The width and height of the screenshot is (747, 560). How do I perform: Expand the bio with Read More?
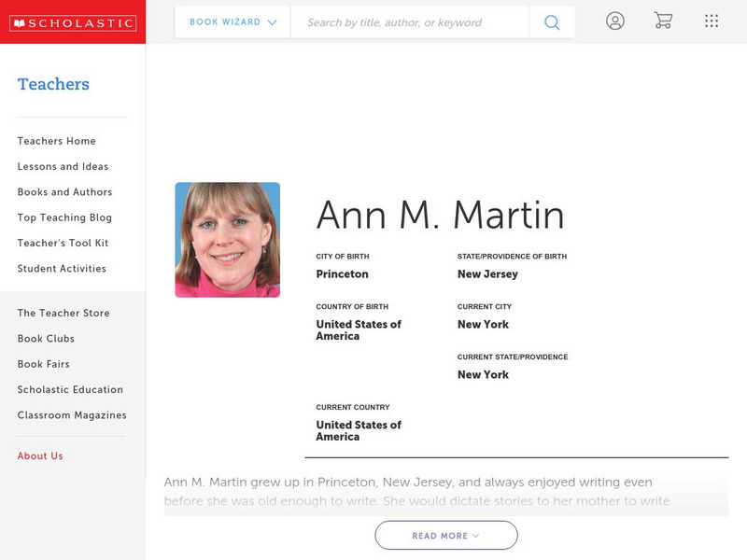tap(445, 536)
